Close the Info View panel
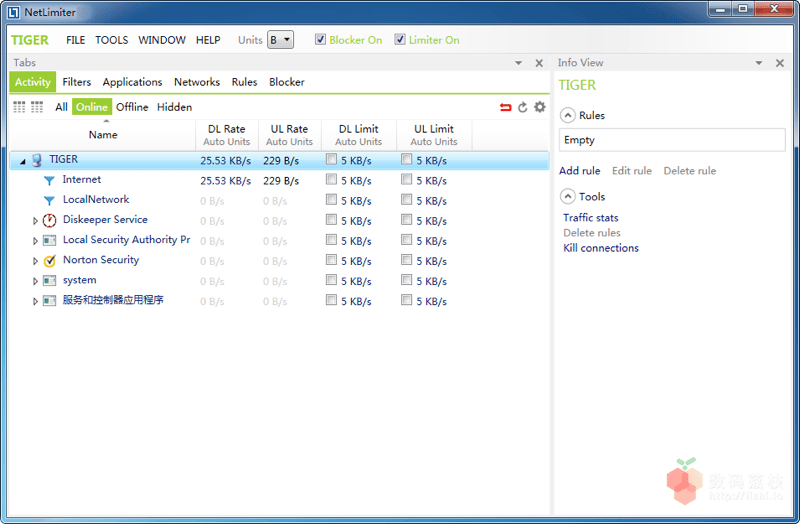 780,63
